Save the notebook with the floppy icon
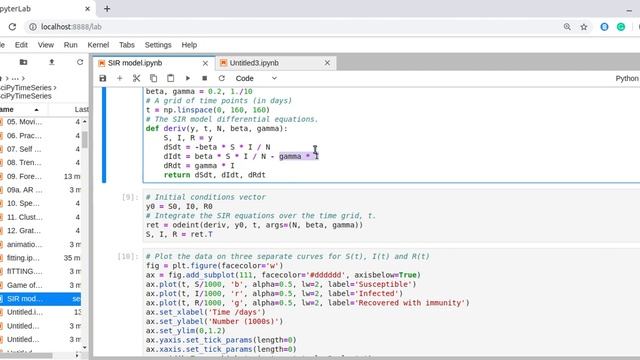 tap(102, 78)
